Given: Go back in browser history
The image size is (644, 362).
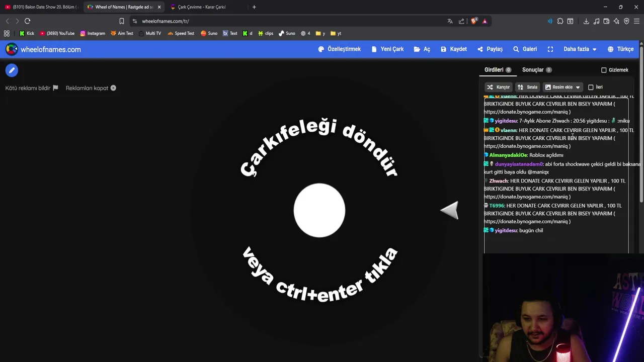Looking at the screenshot, I should tap(7, 21).
